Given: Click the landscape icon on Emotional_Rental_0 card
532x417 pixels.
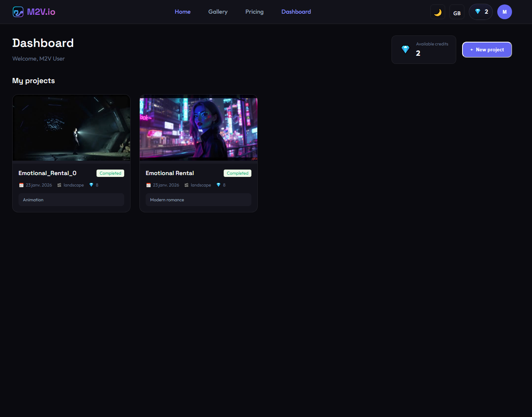Looking at the screenshot, I should point(59,185).
